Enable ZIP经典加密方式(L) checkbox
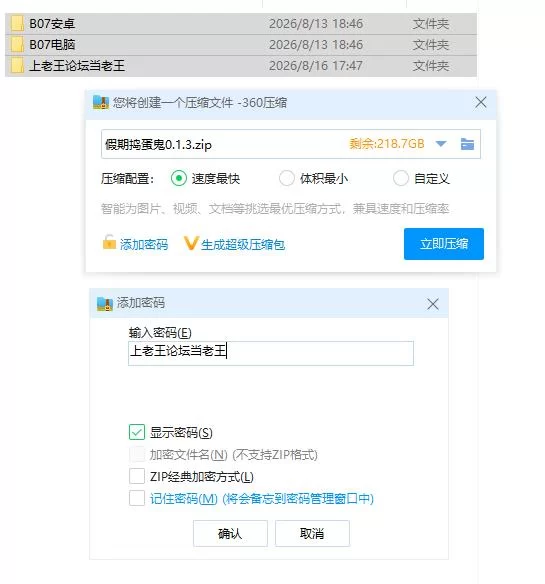545x584 pixels. (x=137, y=476)
